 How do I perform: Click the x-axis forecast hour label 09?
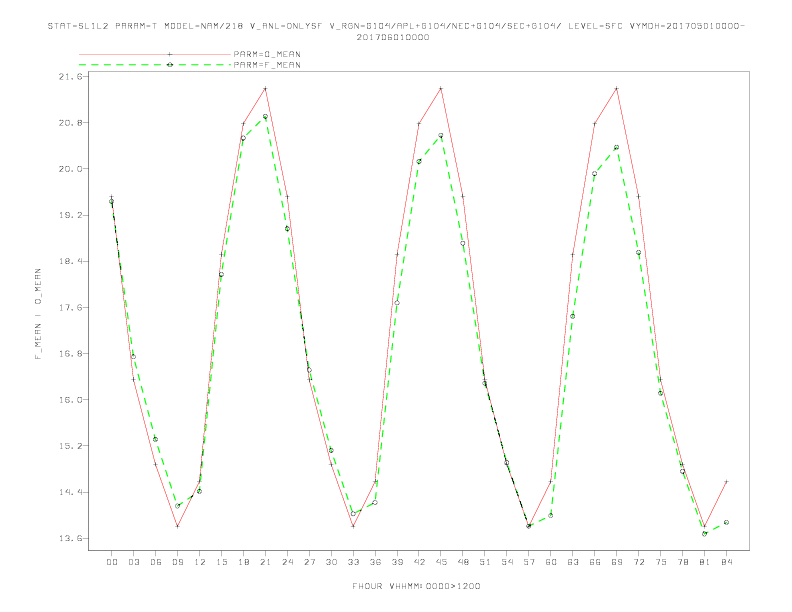(177, 562)
